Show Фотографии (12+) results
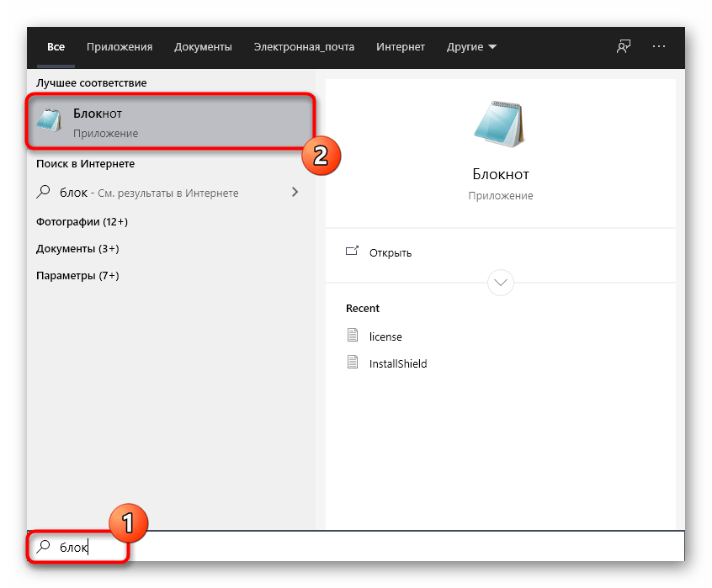 (x=82, y=222)
